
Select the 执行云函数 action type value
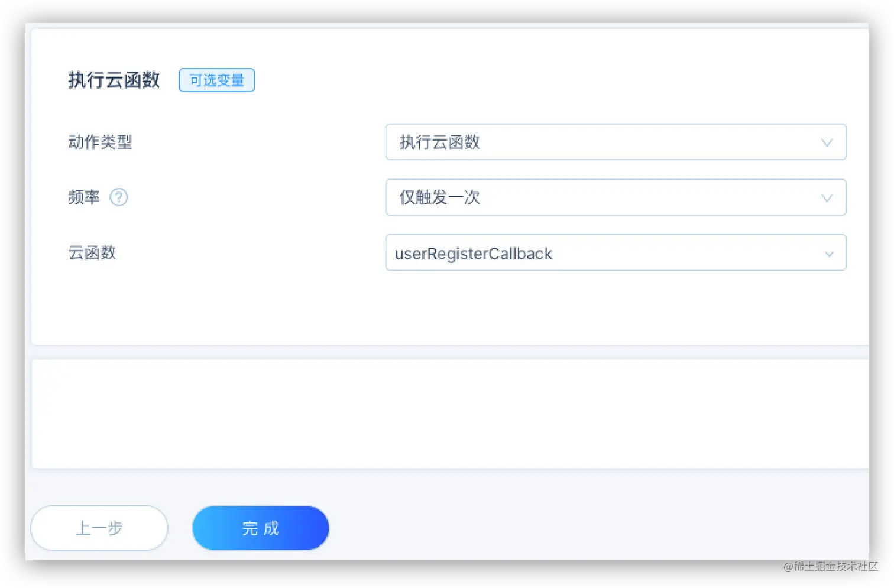pyautogui.click(x=439, y=142)
